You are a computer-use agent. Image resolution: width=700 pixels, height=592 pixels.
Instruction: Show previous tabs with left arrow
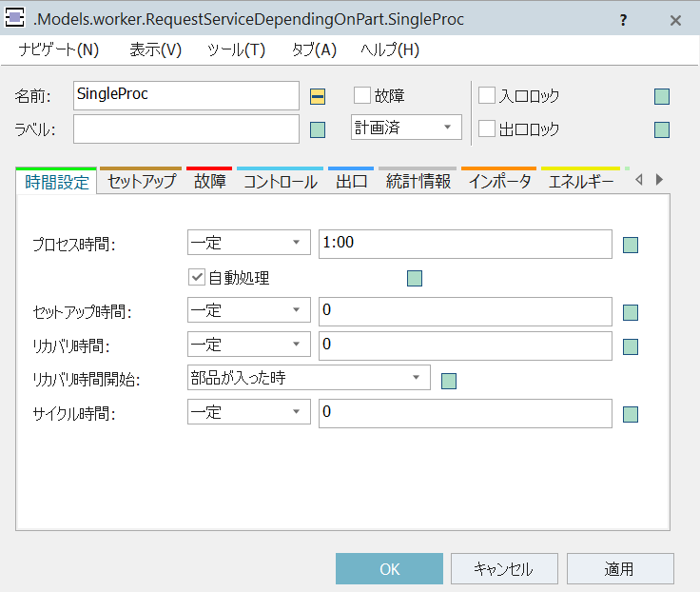pyautogui.click(x=639, y=180)
